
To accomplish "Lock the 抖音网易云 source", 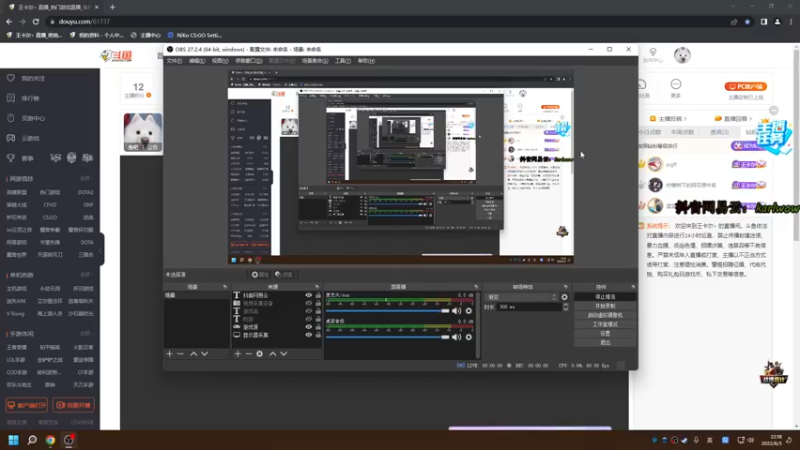I will pos(318,295).
